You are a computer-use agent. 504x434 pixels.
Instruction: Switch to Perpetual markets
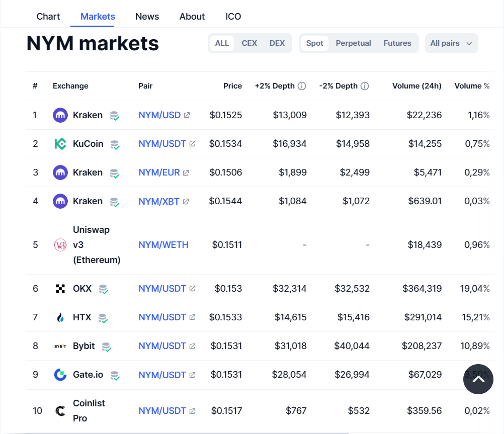[x=353, y=43]
